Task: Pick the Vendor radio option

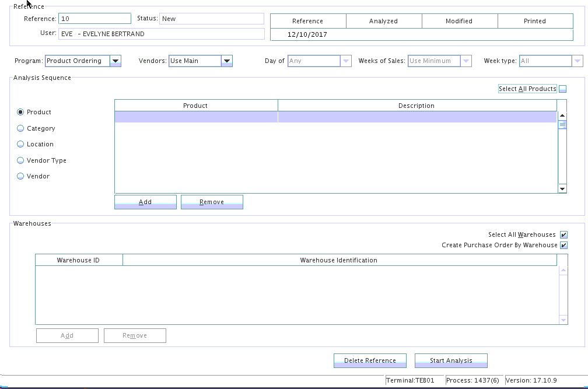Action: click(20, 176)
